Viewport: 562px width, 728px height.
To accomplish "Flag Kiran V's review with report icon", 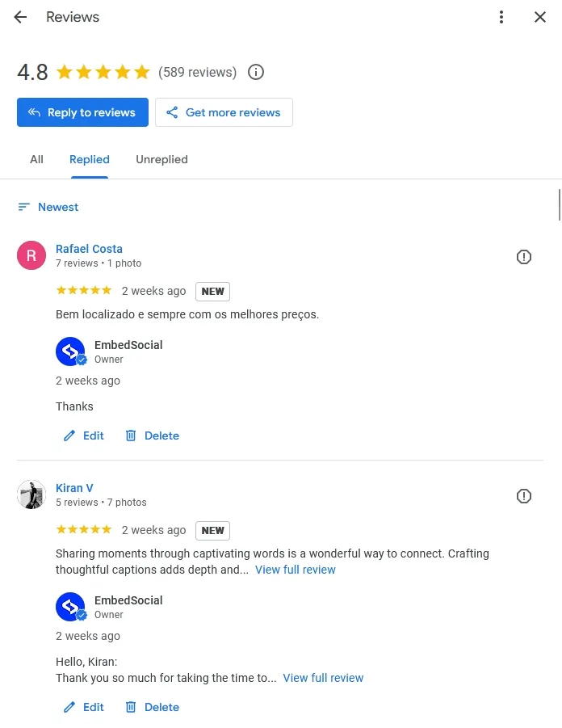I will 524,496.
